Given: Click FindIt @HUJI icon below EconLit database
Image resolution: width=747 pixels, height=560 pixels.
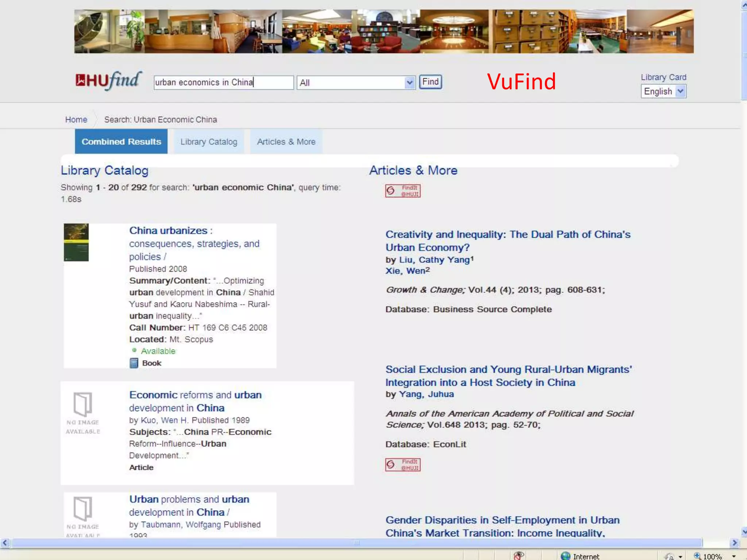Looking at the screenshot, I should click(x=403, y=464).
